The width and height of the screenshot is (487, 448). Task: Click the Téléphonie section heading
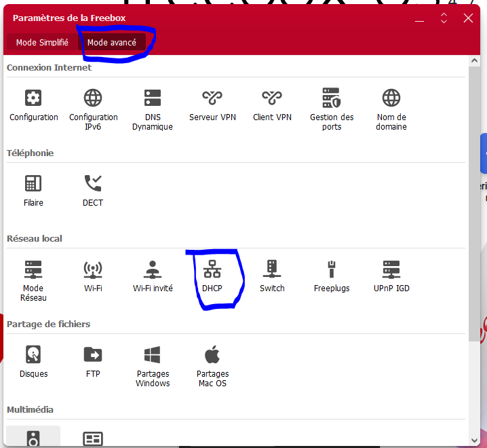pos(30,153)
